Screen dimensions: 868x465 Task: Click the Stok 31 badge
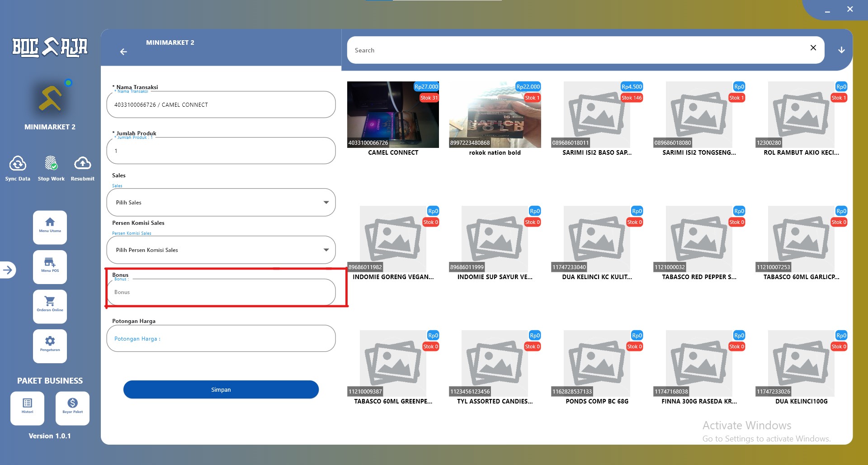(429, 98)
